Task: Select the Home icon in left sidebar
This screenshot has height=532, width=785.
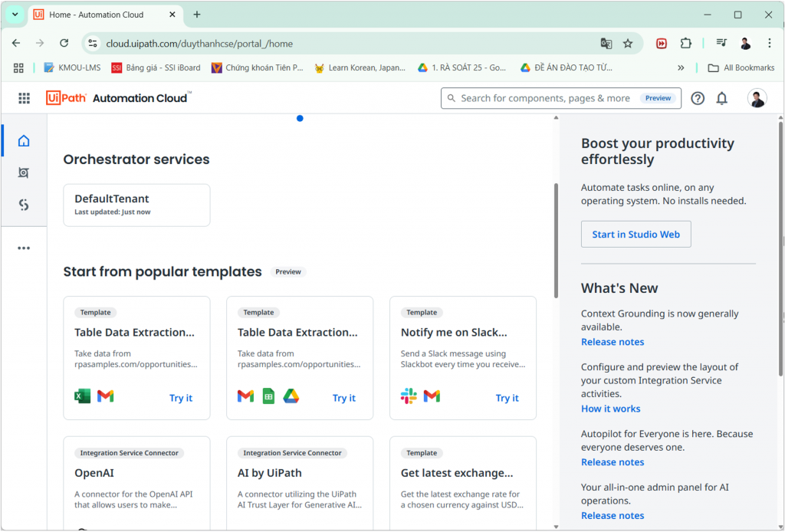Action: tap(24, 140)
